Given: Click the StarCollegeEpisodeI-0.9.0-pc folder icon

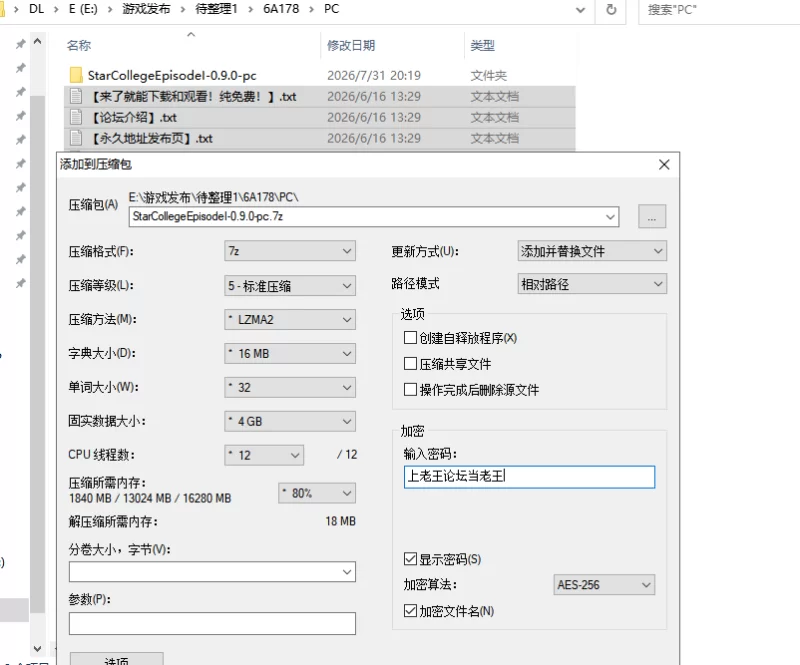Looking at the screenshot, I should [x=76, y=75].
